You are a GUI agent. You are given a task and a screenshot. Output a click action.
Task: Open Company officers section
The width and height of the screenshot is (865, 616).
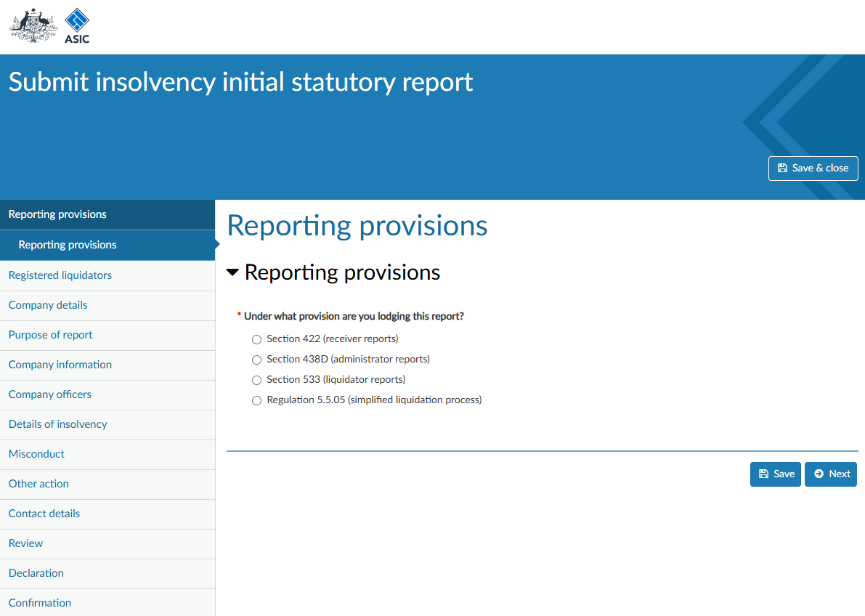pyautogui.click(x=107, y=394)
